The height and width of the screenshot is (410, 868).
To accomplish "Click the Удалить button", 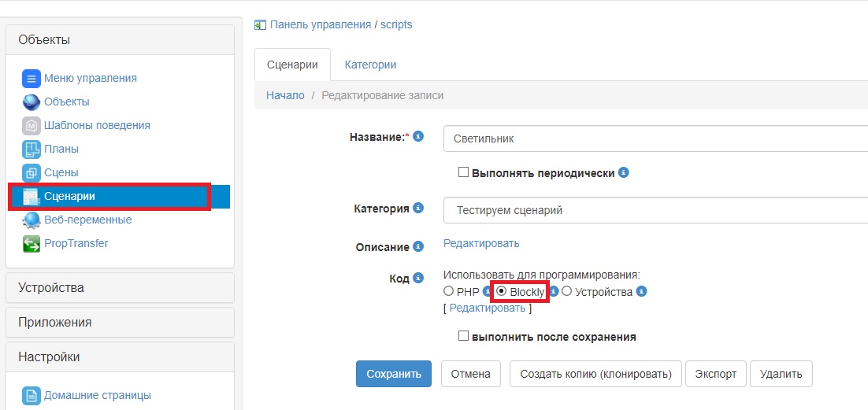I will (x=781, y=374).
